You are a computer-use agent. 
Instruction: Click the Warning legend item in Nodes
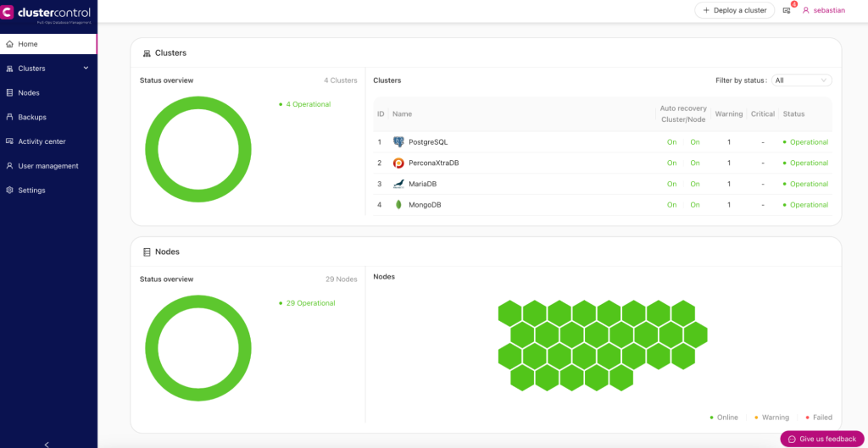pos(772,418)
